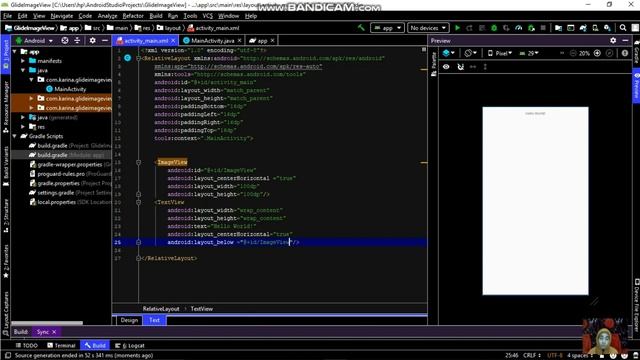
Task: Open the app run configuration dropdown
Action: point(387,28)
